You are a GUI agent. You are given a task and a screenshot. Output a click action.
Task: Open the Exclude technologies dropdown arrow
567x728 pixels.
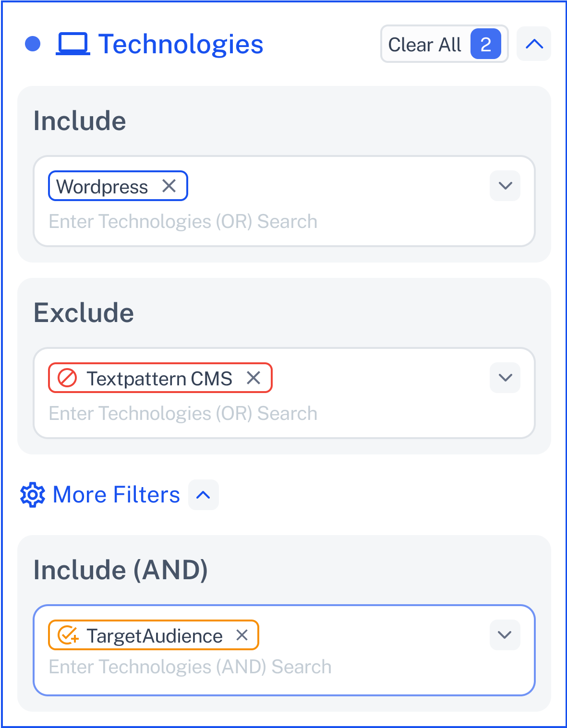click(x=505, y=378)
